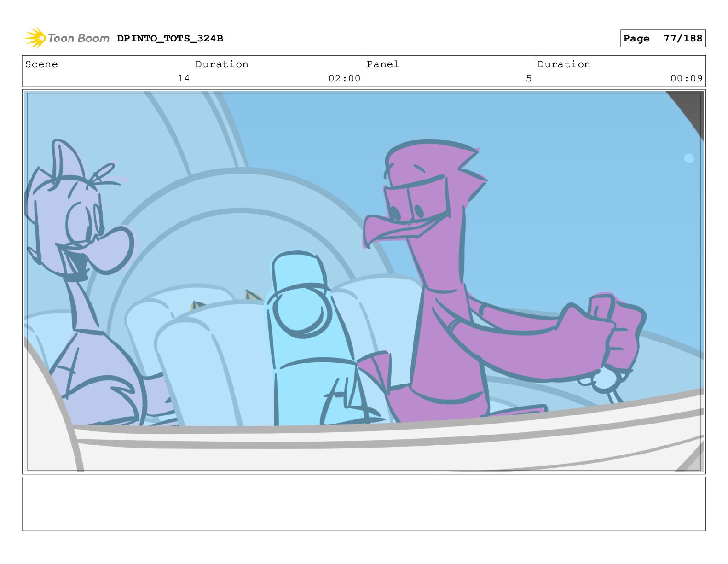Select the scene number 14
The height and width of the screenshot is (564, 728).
(x=184, y=78)
